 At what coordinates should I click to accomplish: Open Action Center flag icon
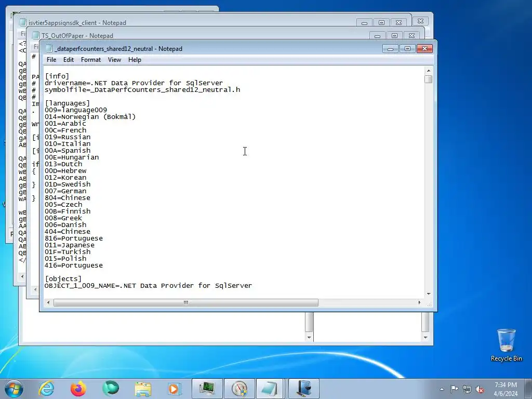pos(454,389)
